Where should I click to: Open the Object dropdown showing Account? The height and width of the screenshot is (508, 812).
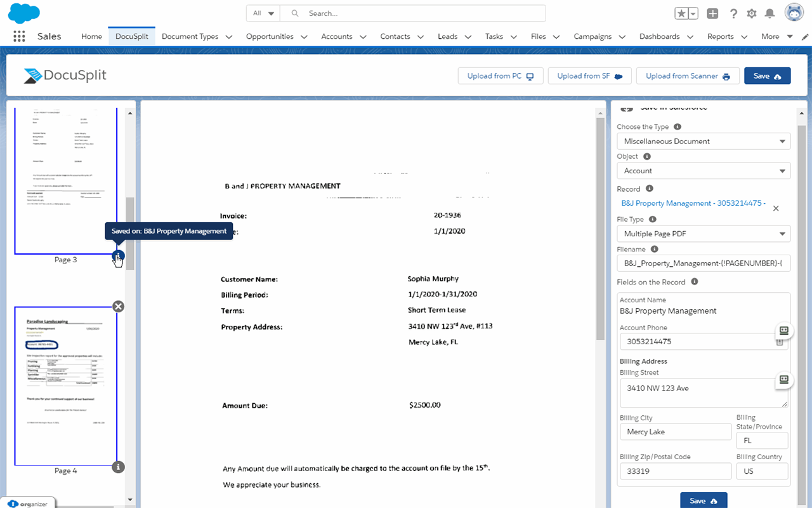tap(704, 170)
